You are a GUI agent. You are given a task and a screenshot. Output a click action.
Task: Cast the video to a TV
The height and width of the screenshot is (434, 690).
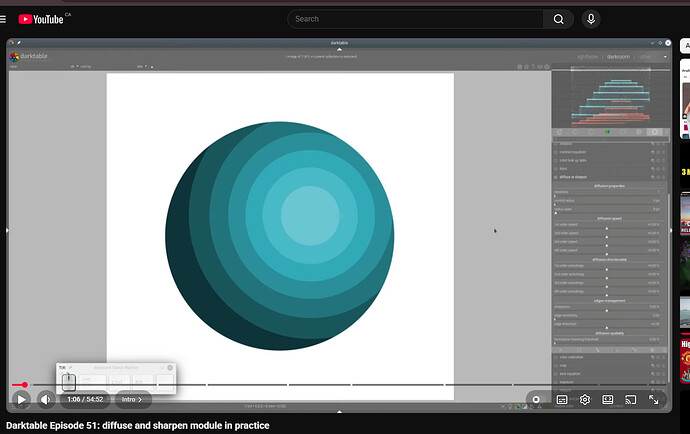(631, 399)
